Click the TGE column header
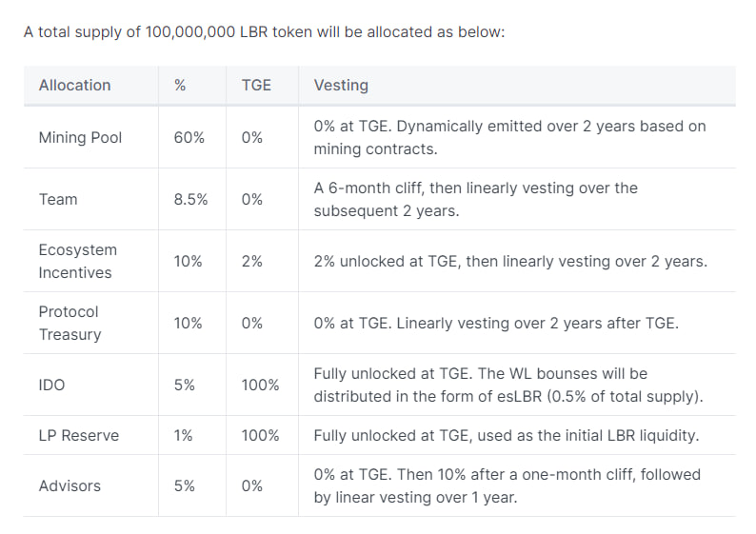The width and height of the screenshot is (756, 534). [x=256, y=86]
